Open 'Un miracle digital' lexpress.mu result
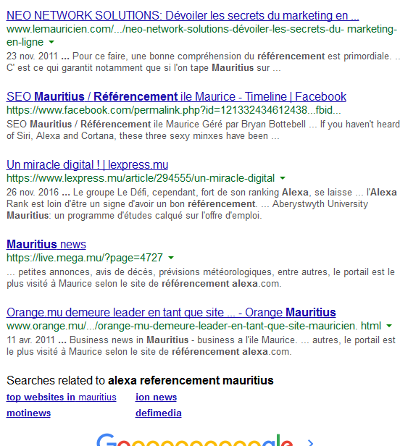Image resolution: width=400 pixels, height=446 pixels. (87, 165)
